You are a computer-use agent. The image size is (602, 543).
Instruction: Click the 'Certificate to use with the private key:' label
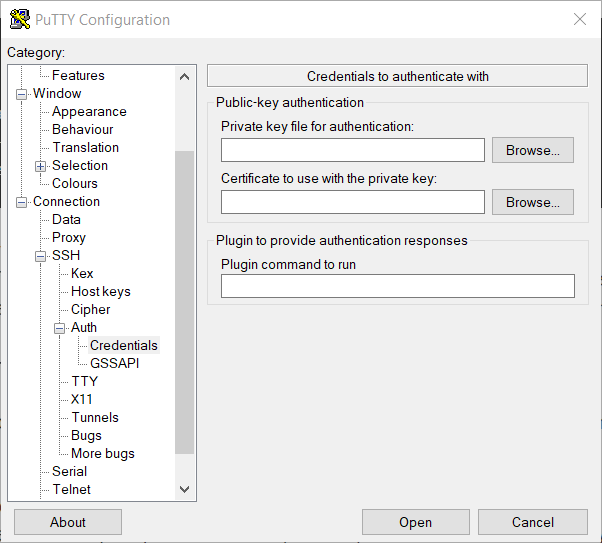[x=329, y=179]
